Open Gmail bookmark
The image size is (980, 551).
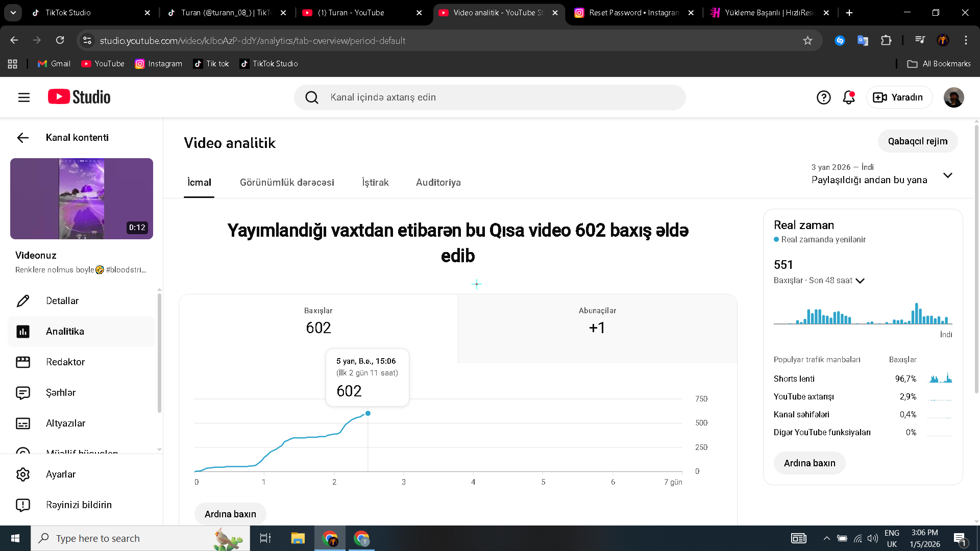point(54,64)
